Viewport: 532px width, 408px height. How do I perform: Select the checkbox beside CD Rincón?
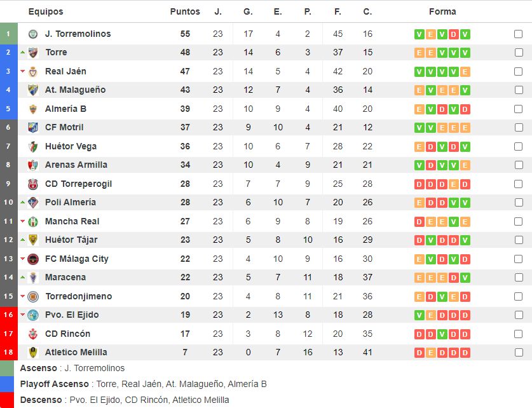[518, 334]
